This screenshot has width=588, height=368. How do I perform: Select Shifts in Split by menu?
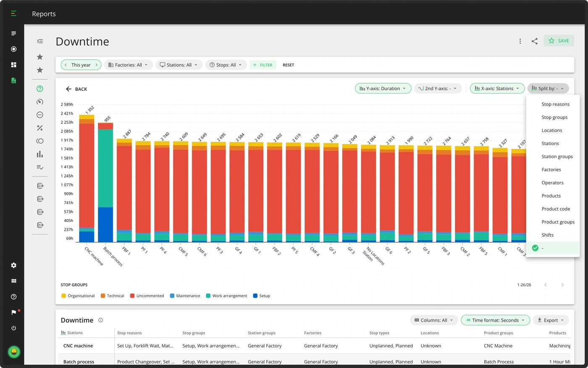(553, 235)
